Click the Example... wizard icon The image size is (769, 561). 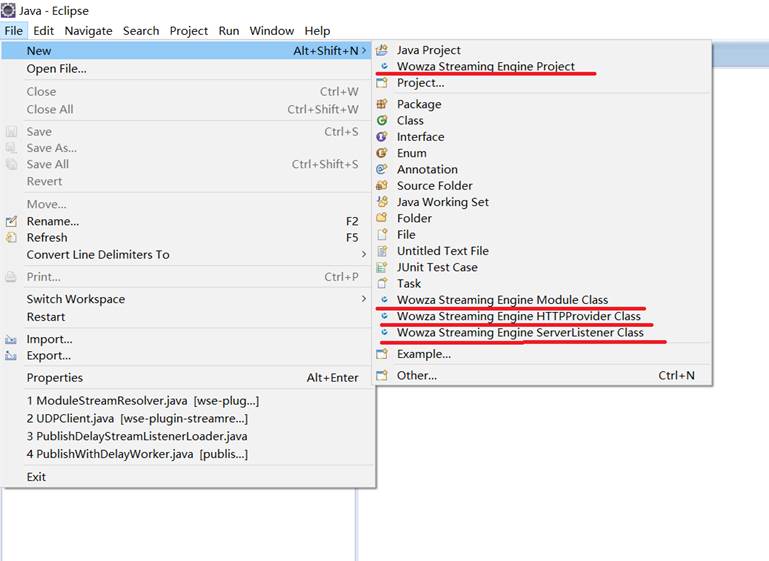pos(382,354)
